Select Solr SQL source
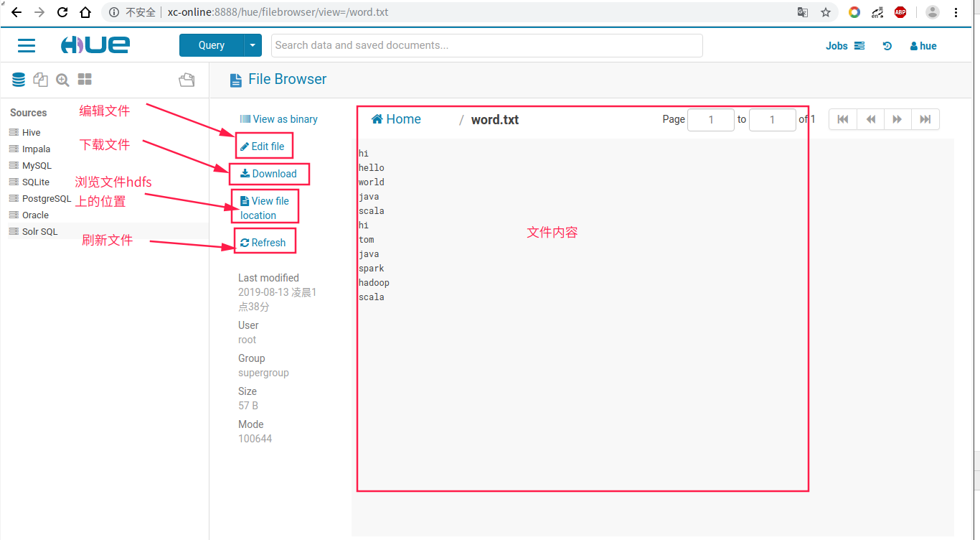This screenshot has width=980, height=540. tap(39, 232)
